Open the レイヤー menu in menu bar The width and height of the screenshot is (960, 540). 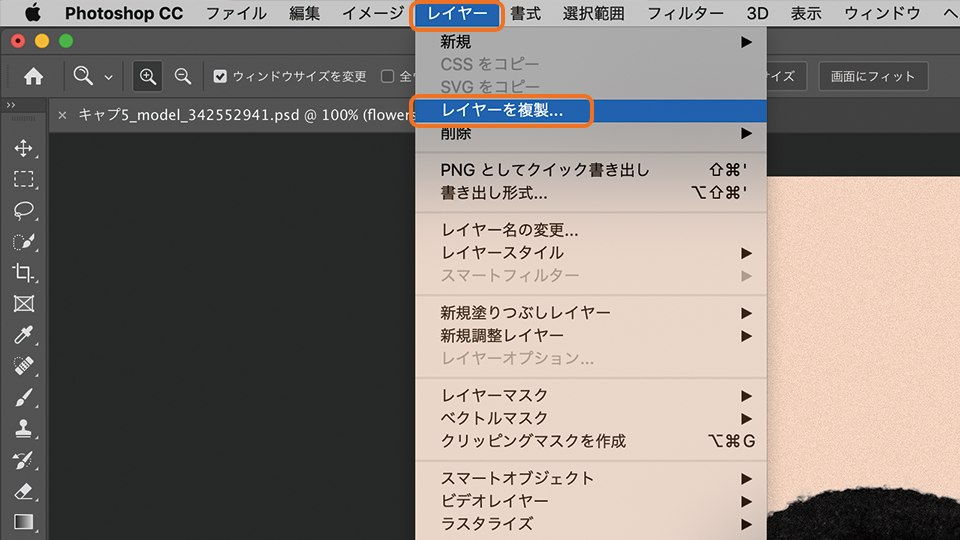tap(457, 13)
